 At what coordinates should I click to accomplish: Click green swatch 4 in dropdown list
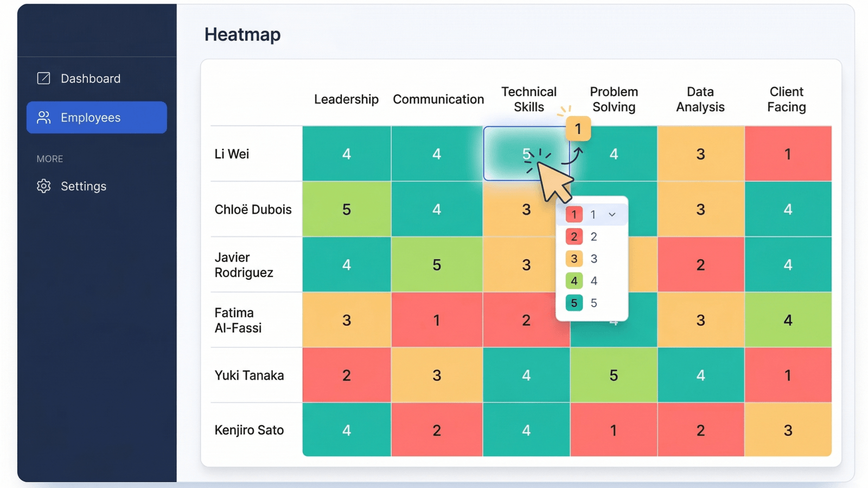pyautogui.click(x=574, y=281)
